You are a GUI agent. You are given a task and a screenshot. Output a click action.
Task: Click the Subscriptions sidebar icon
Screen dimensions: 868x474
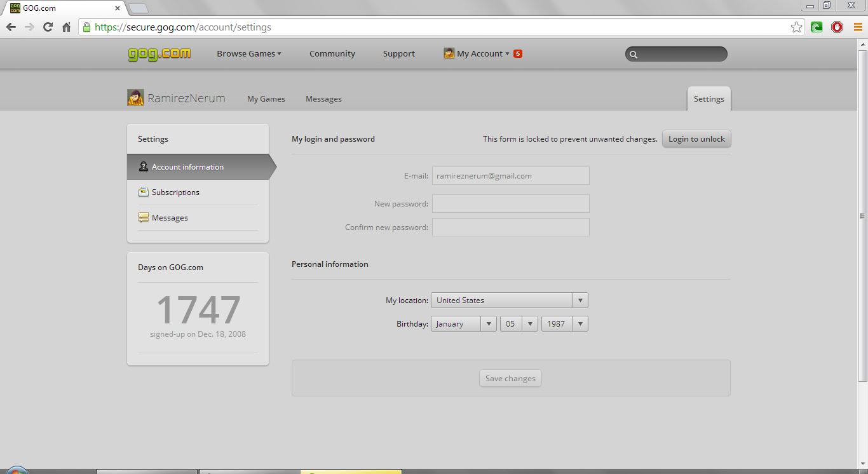tap(144, 192)
